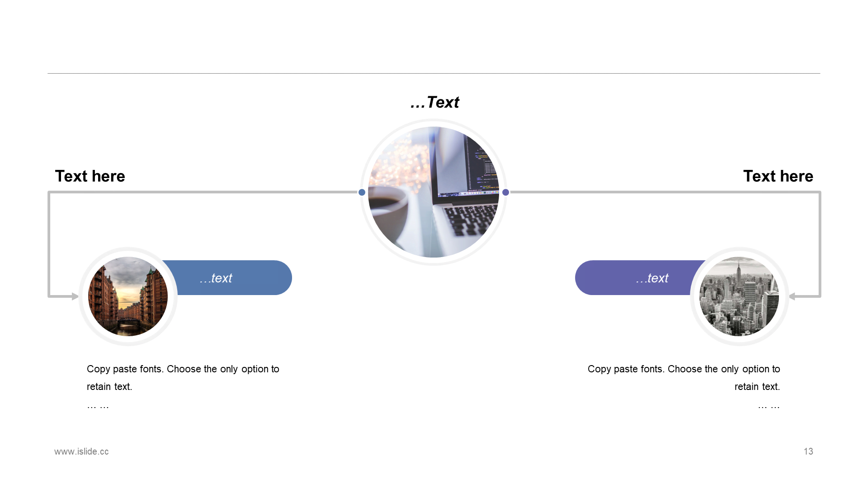Click the gray arrowhead pointing to canal photo

point(75,296)
